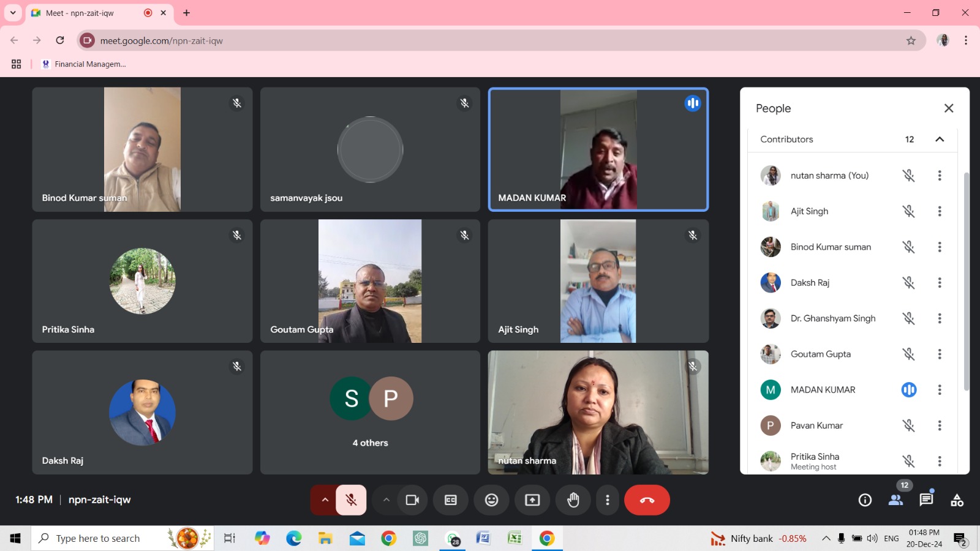980x551 pixels.
Task: Open more actions for Ajit Singh in list
Action: (x=940, y=211)
